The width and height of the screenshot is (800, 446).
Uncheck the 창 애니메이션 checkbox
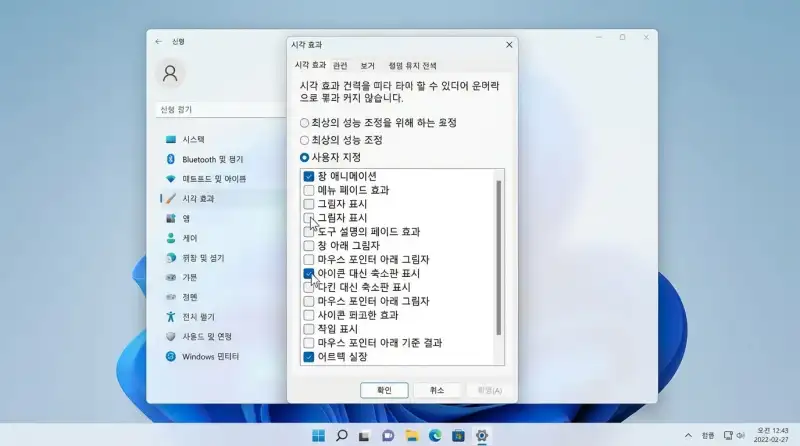(x=309, y=176)
